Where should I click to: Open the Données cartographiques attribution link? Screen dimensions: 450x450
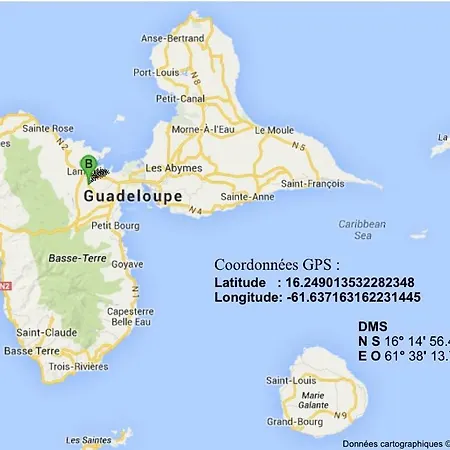396,444
